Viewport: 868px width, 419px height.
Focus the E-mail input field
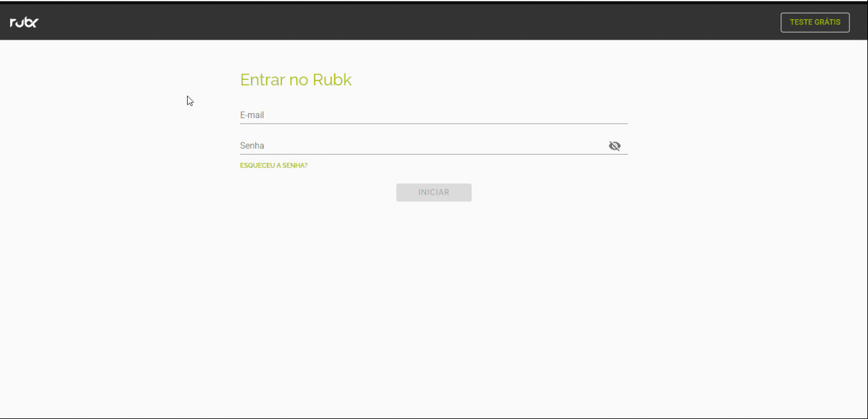pos(434,115)
